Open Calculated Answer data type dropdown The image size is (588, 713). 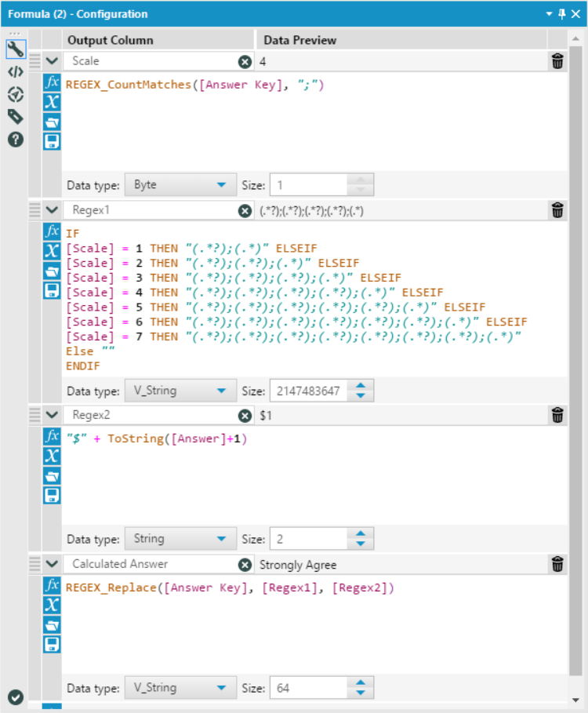point(180,688)
